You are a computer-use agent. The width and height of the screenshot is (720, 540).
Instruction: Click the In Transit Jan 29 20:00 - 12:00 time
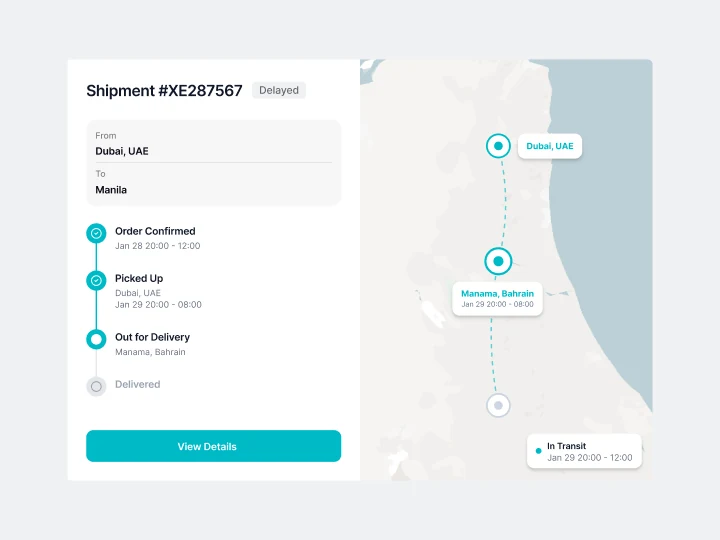coord(590,457)
